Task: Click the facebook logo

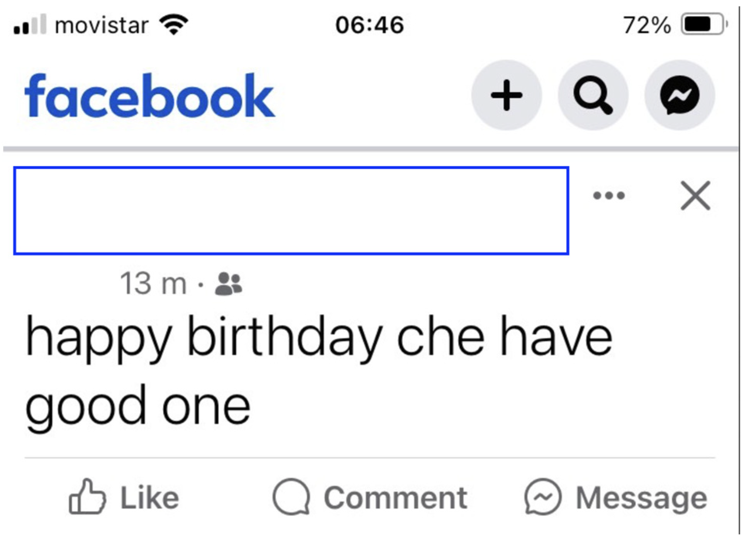Action: [x=149, y=96]
